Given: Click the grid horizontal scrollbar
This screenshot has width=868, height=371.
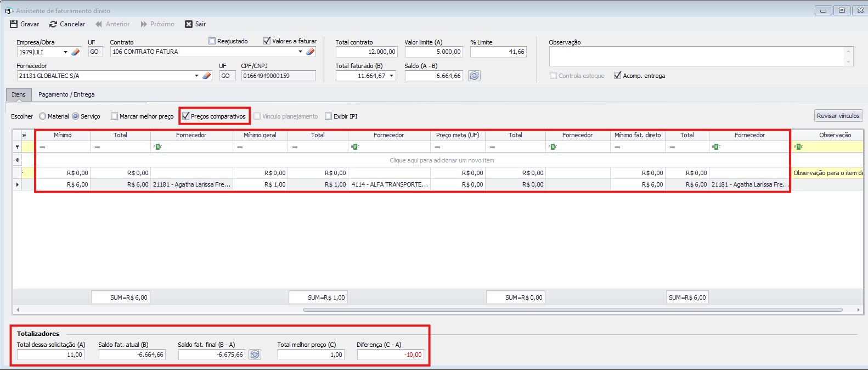Looking at the screenshot, I should [572, 310].
